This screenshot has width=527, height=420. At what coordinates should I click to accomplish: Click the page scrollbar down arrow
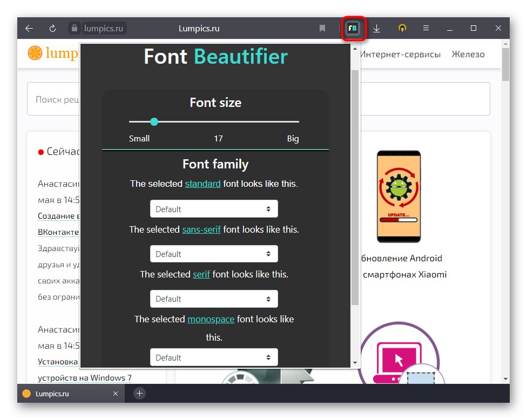click(505, 378)
